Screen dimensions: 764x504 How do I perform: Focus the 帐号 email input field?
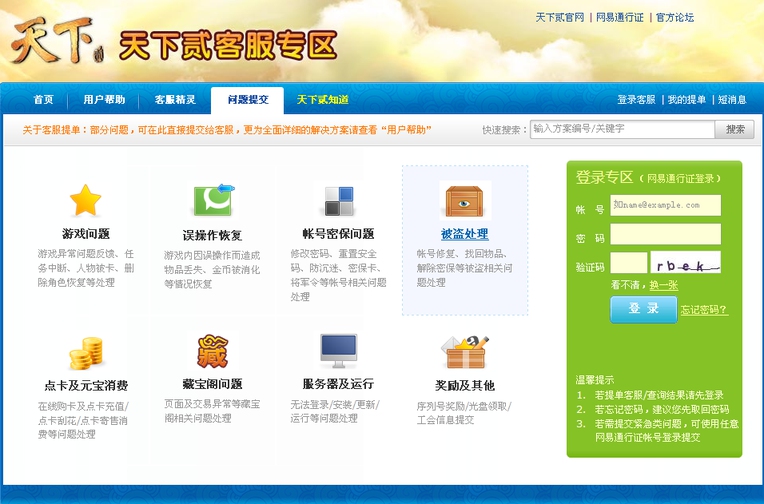[x=665, y=206]
